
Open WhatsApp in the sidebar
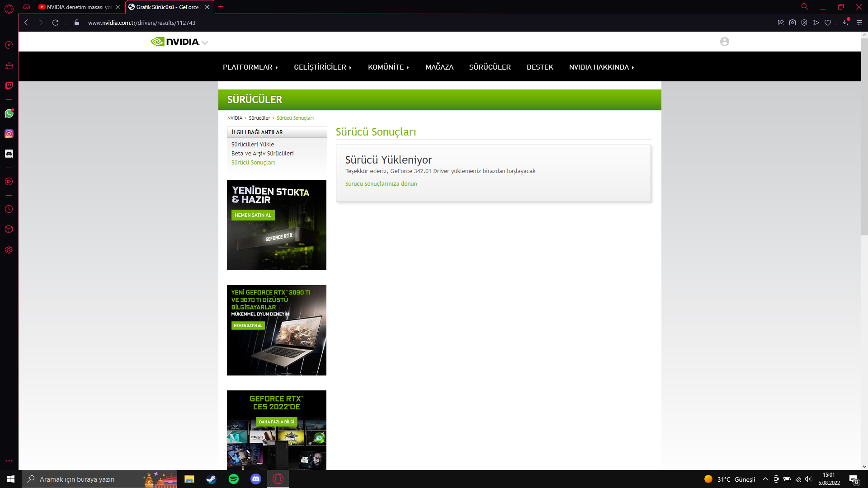(x=9, y=113)
